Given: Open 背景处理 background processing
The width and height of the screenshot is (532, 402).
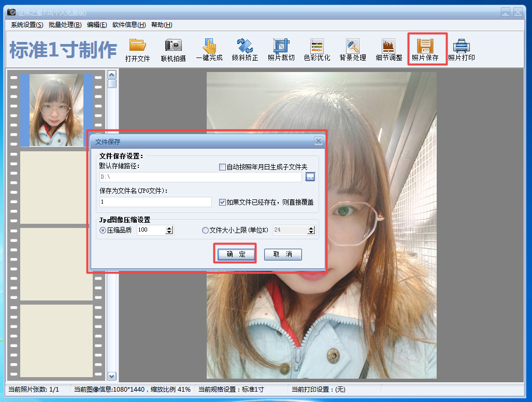Looking at the screenshot, I should click(x=353, y=50).
